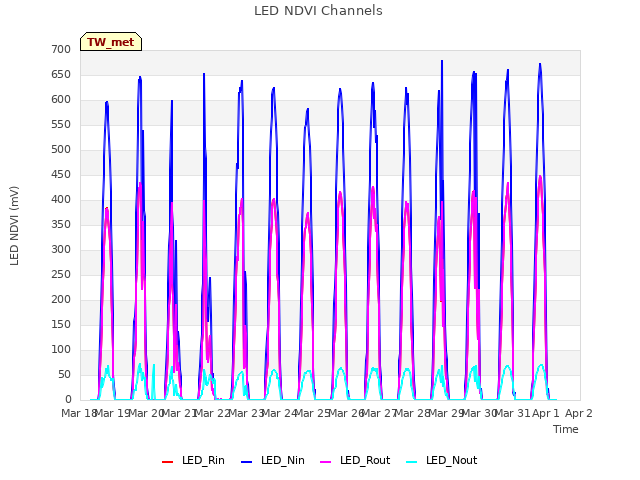The image size is (640, 480).
Task: Click the 250 y-axis tick label
Action: (61, 275)
